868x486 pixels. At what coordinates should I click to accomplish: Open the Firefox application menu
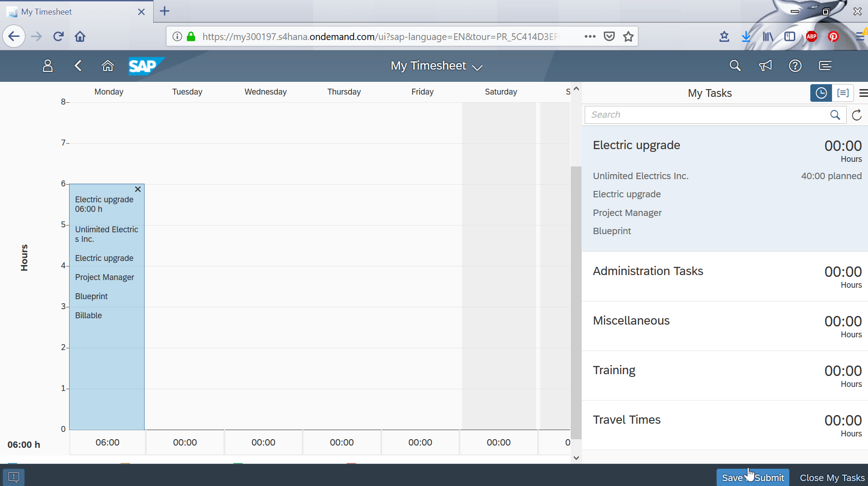(x=861, y=36)
